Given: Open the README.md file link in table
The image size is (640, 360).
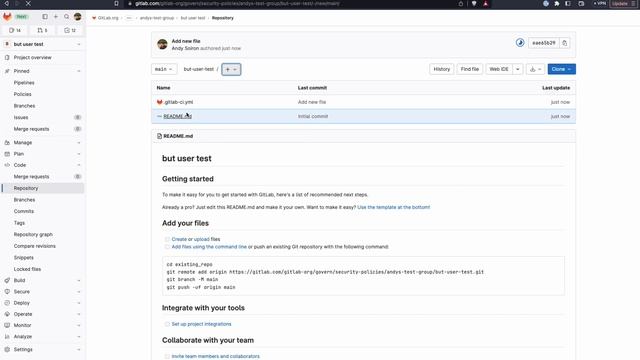Looking at the screenshot, I should tap(178, 116).
